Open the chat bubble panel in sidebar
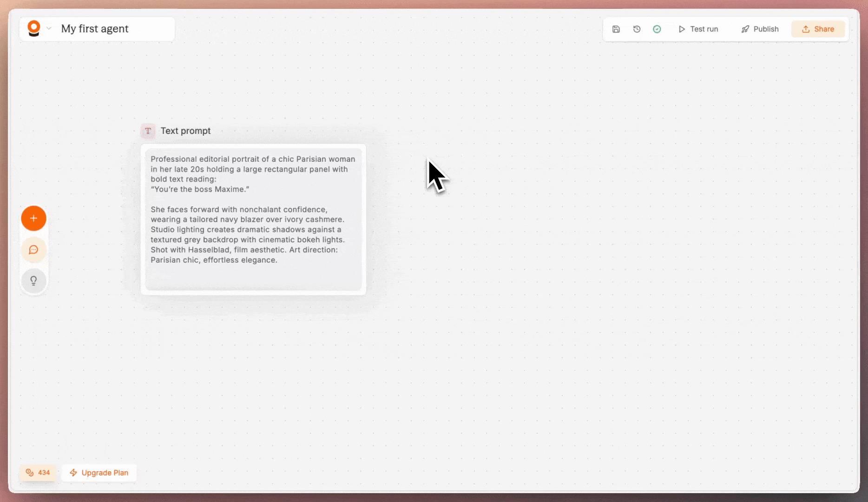 pyautogui.click(x=33, y=250)
